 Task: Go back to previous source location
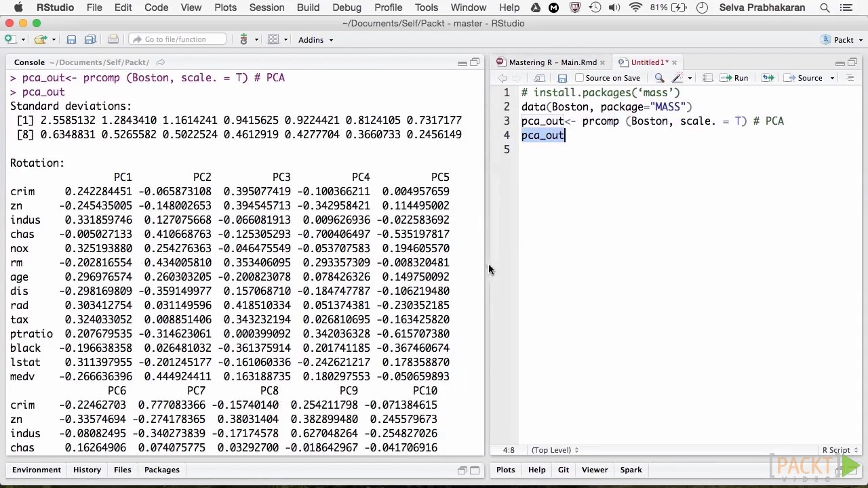tap(502, 78)
